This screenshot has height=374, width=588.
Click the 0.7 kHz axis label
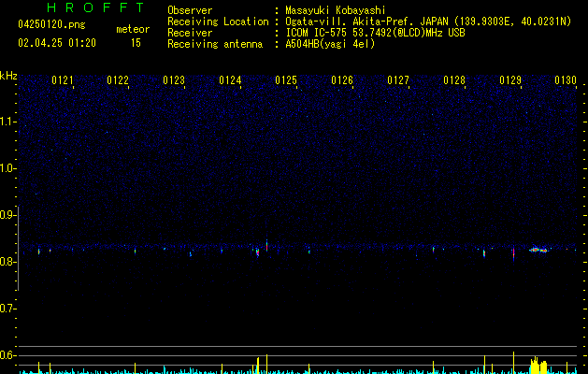[7, 309]
